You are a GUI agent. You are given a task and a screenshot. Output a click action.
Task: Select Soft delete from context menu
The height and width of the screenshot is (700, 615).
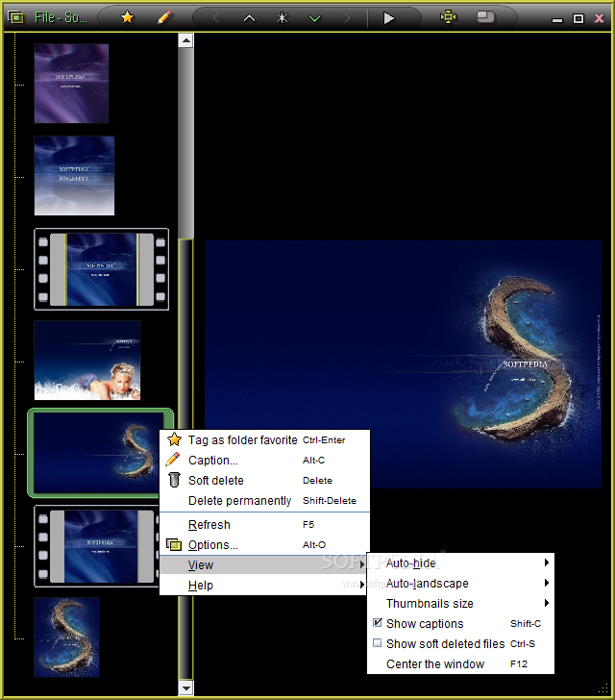coord(264,481)
